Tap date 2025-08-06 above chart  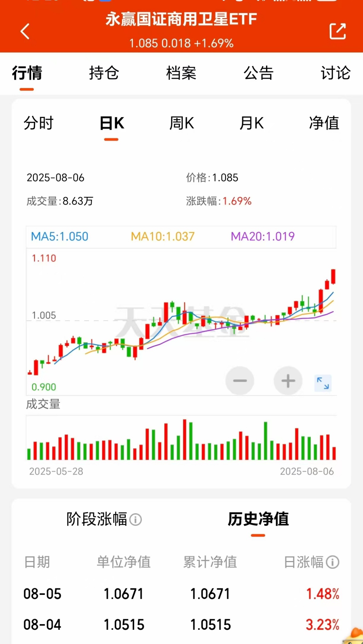click(56, 177)
